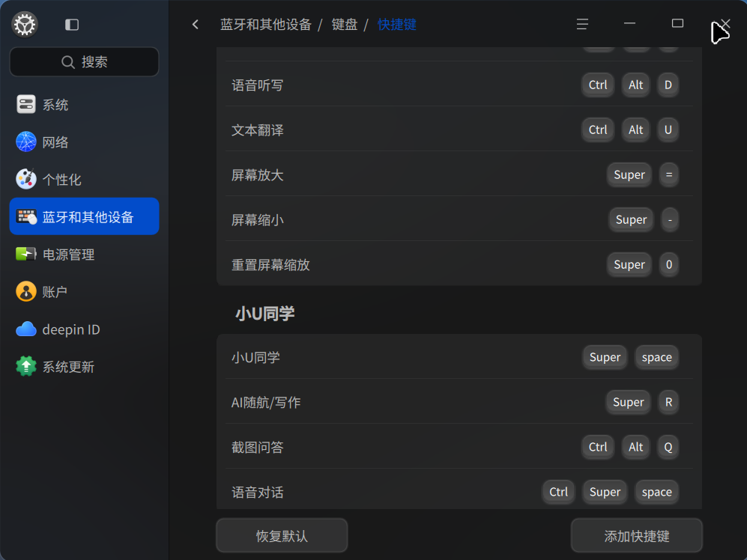Click the 小U同学 section heading

coord(265,314)
